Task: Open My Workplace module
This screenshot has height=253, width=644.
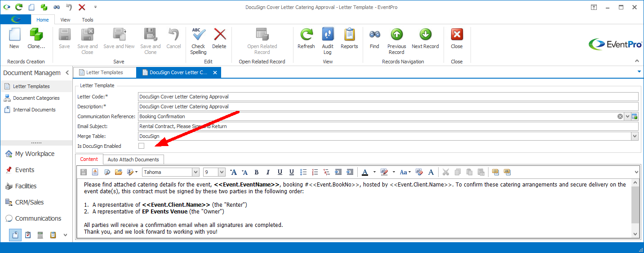Action: [x=36, y=154]
